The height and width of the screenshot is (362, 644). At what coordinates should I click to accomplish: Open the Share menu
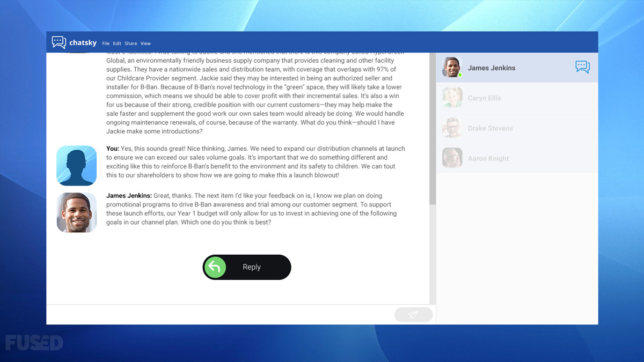(131, 43)
